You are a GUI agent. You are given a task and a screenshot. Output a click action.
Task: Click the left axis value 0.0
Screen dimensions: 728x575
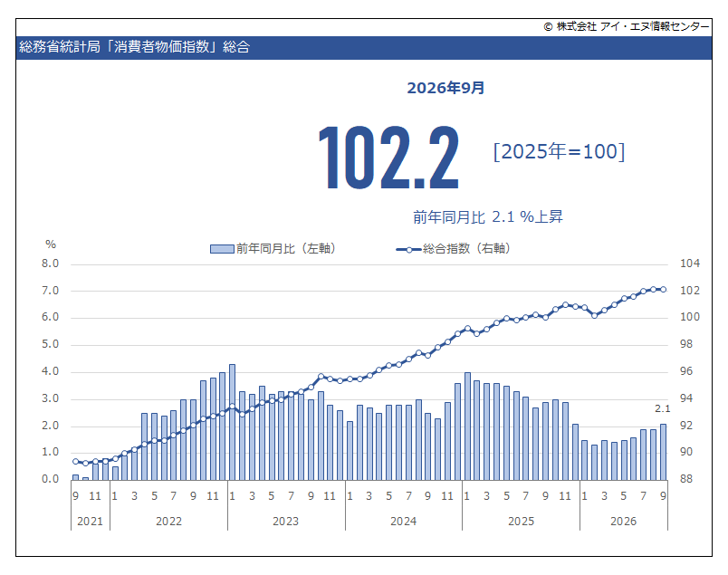(50, 479)
